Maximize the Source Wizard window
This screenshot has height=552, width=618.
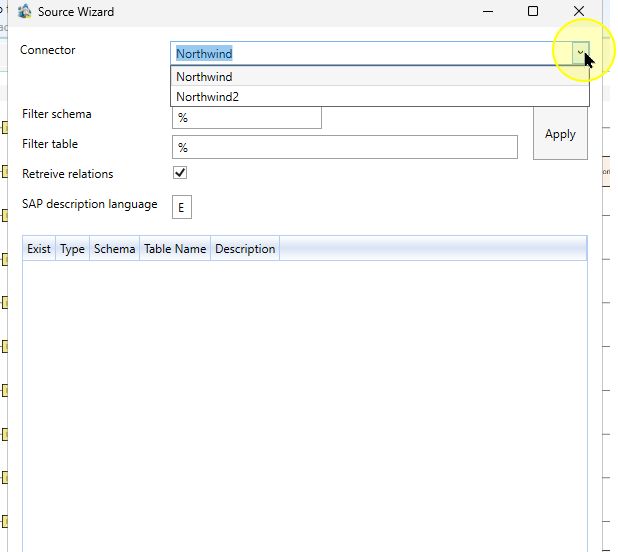533,11
